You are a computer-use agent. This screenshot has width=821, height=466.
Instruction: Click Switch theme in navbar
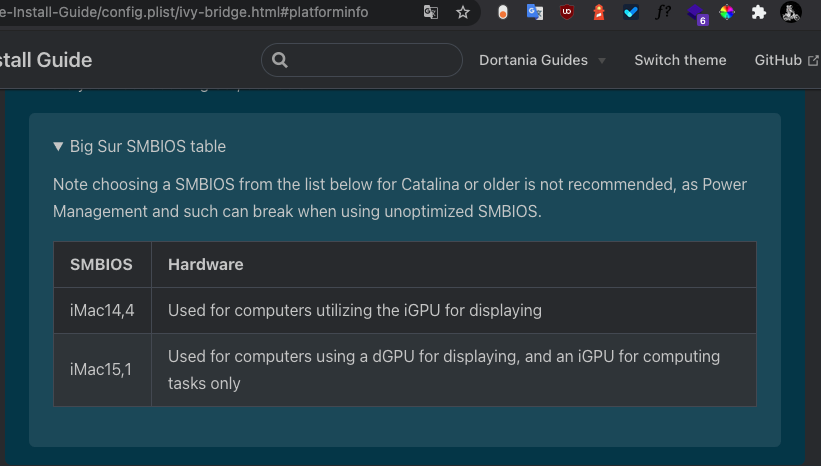[680, 60]
